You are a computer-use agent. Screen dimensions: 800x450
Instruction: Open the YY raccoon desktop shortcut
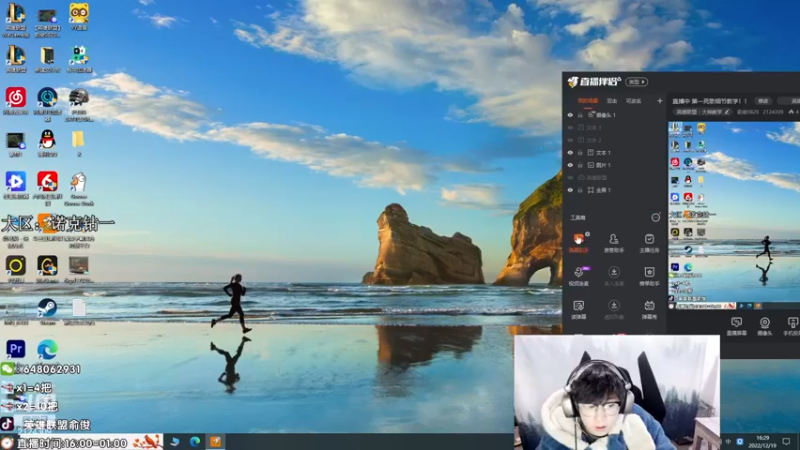pyautogui.click(x=79, y=16)
